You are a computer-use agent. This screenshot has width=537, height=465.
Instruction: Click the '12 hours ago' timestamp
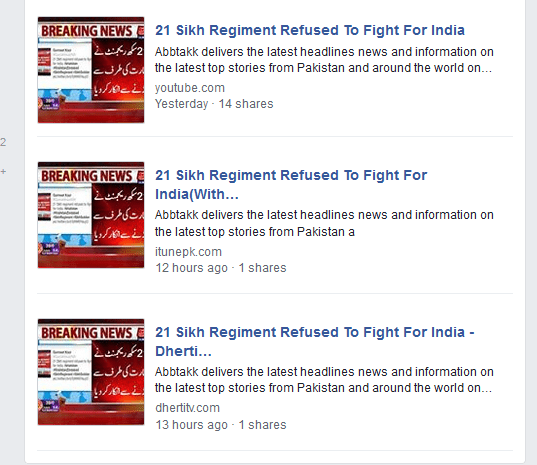click(x=191, y=268)
